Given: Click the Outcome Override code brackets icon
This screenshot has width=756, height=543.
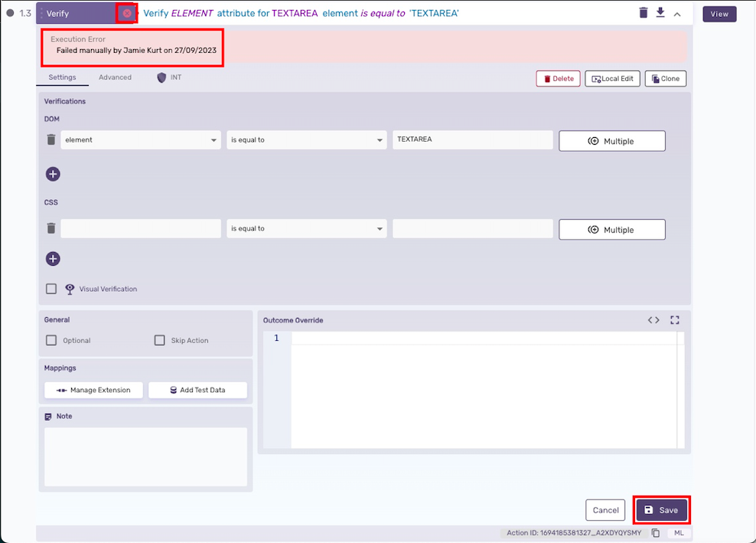Looking at the screenshot, I should coord(653,320).
